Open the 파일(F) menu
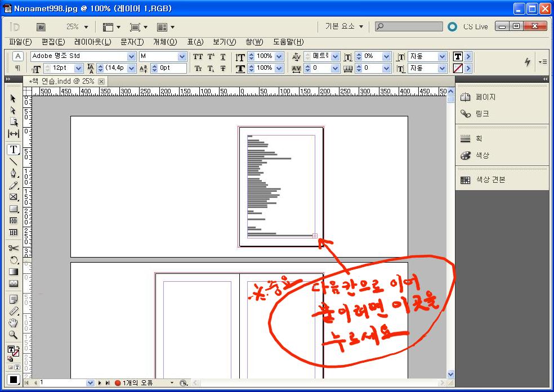 point(20,42)
